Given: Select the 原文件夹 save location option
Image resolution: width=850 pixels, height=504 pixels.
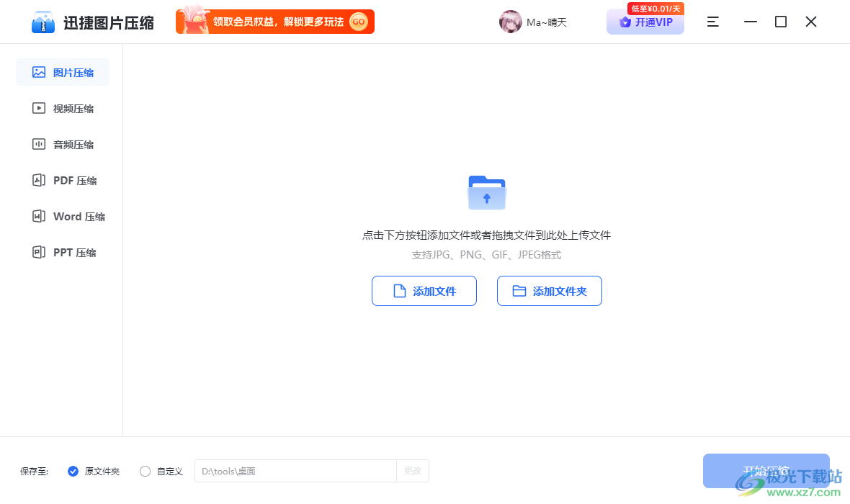Looking at the screenshot, I should [x=73, y=471].
